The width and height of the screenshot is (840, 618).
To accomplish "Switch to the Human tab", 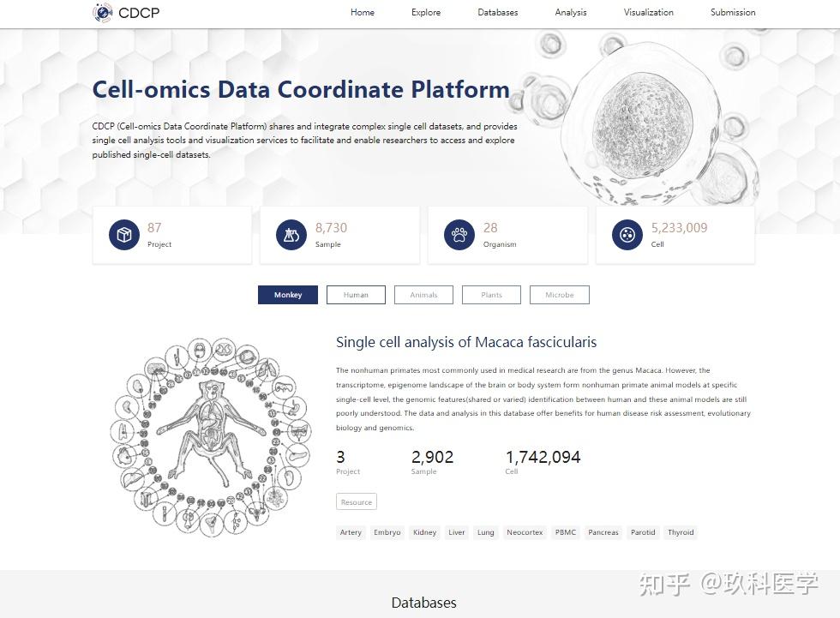I will 356,294.
